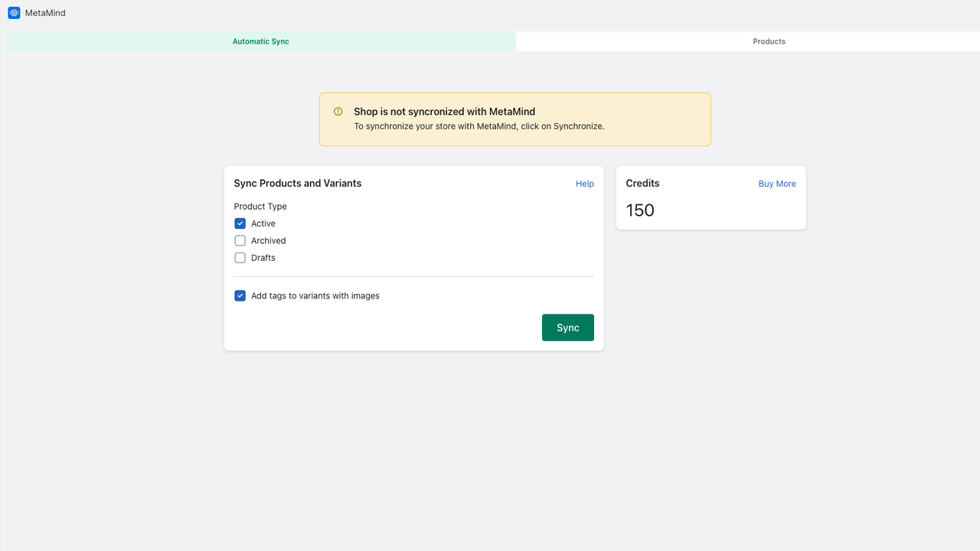Click the MetaMind title in the header

[x=46, y=13]
